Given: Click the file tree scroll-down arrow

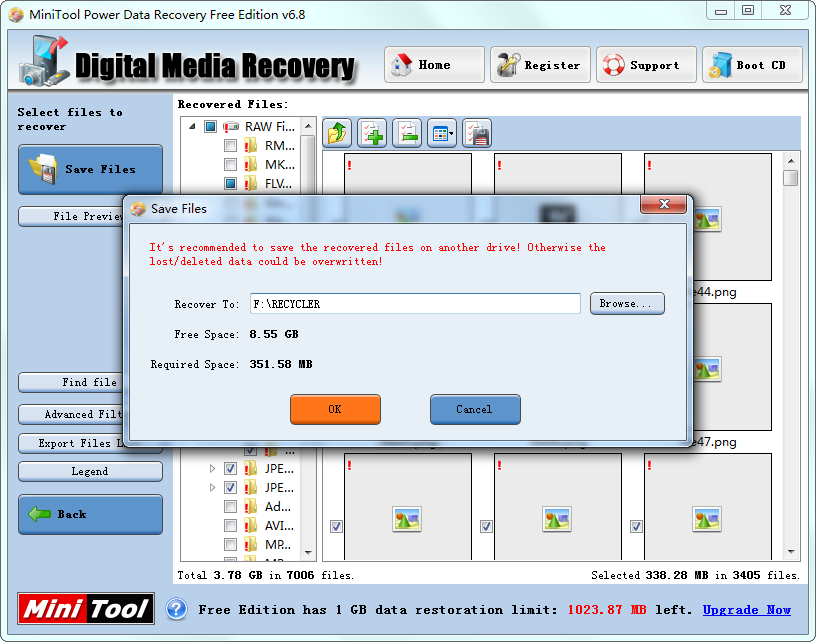Looking at the screenshot, I should [x=308, y=553].
